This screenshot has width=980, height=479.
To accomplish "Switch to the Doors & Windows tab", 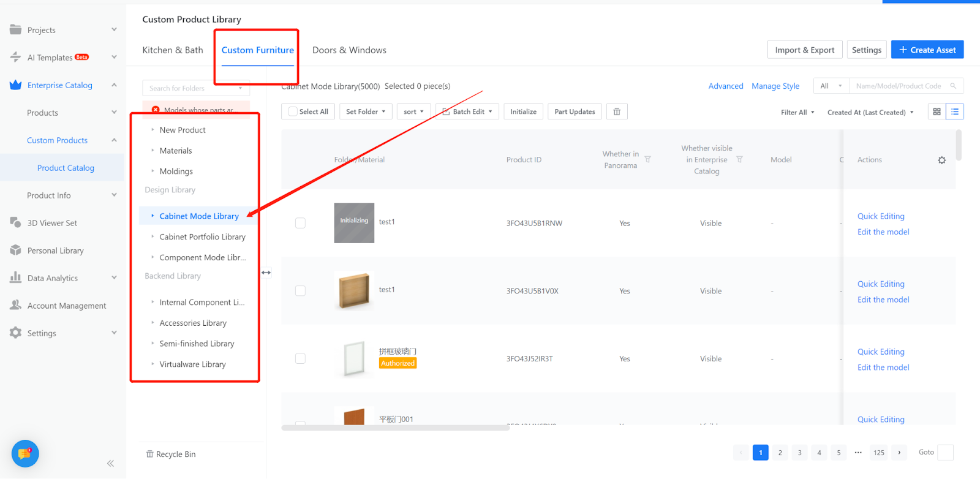I will [349, 50].
